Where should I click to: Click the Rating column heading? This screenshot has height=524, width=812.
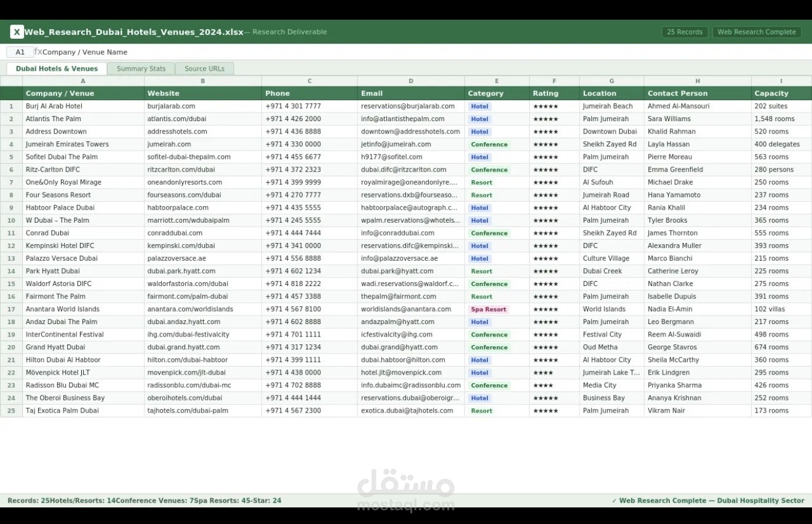pyautogui.click(x=554, y=93)
